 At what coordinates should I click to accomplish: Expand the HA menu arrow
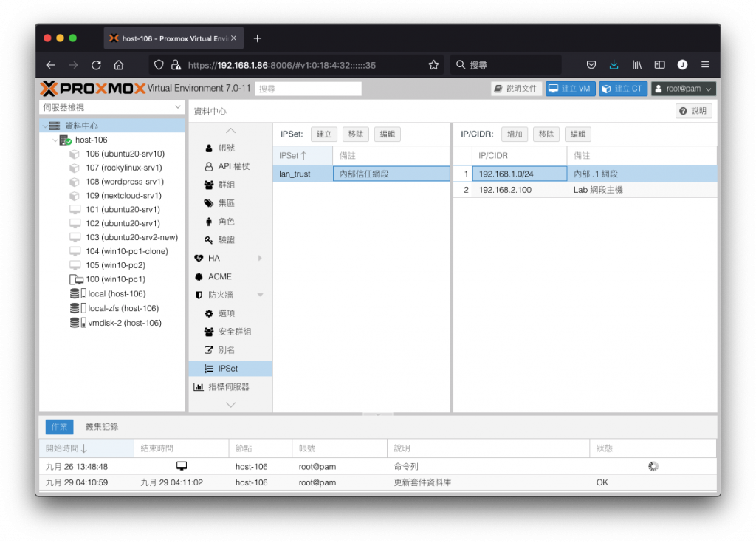point(261,259)
